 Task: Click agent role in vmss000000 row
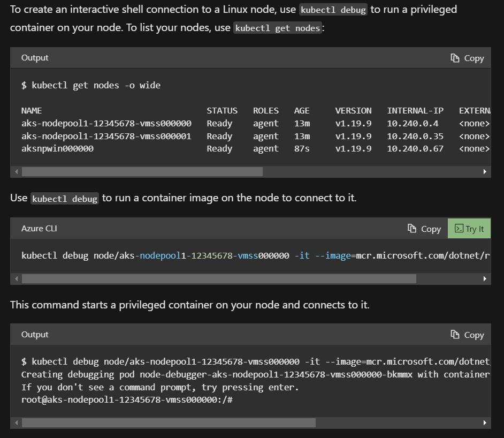(266, 124)
